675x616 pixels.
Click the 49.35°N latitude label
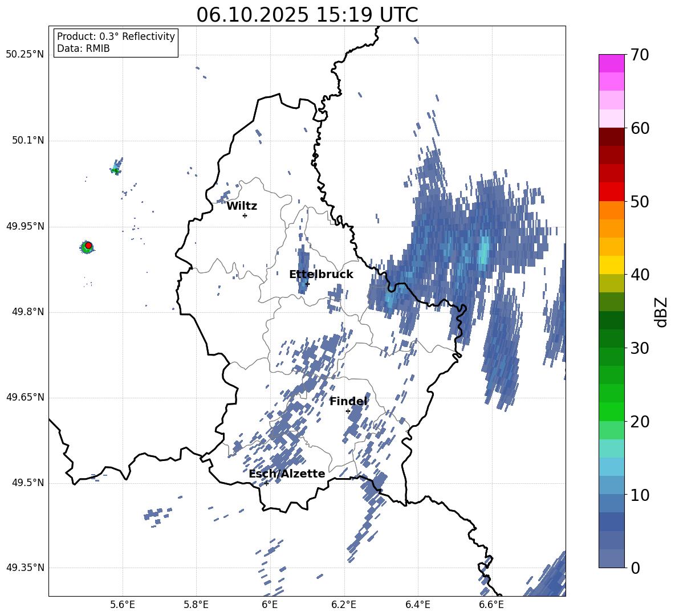25,568
